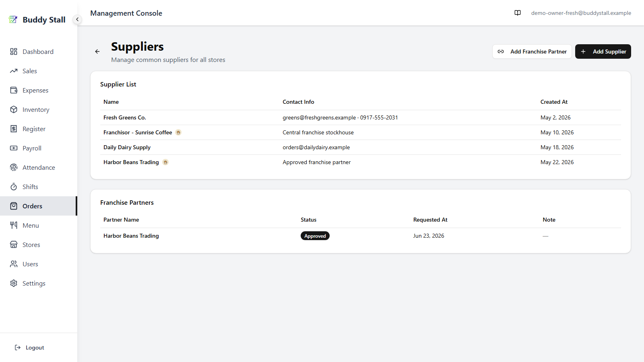Click the Buddy Stall brand name

tap(44, 20)
